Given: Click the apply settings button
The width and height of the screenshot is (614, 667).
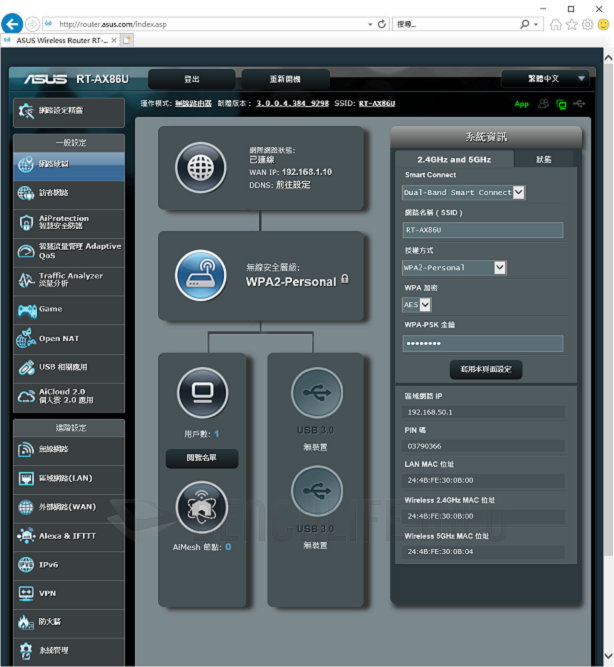Looking at the screenshot, I should [x=486, y=369].
